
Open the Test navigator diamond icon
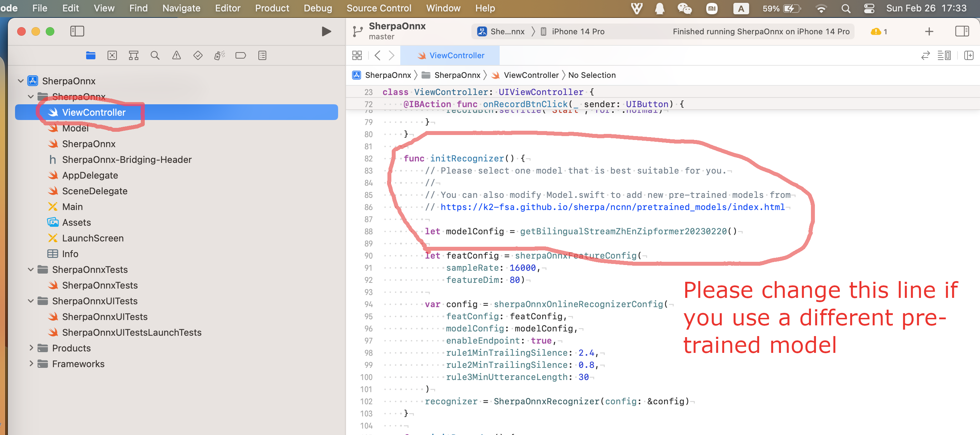[x=198, y=55]
